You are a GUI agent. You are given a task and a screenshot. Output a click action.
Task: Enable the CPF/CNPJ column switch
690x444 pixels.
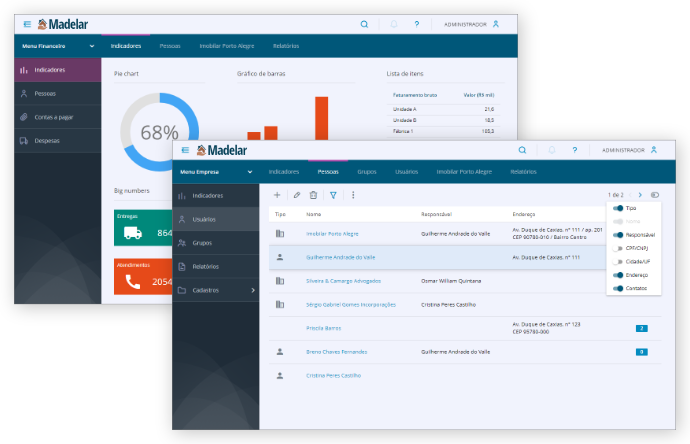618,248
